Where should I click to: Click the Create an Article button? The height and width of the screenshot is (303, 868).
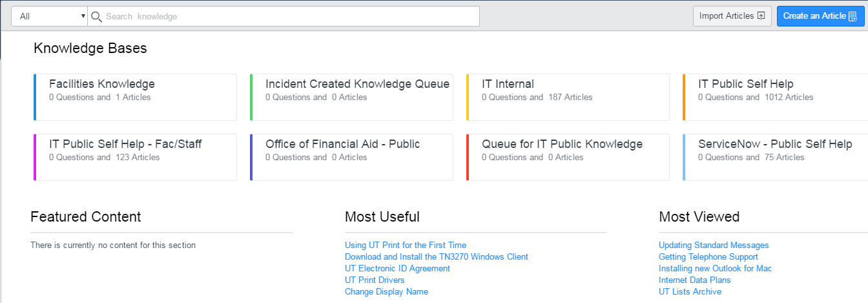coord(820,16)
